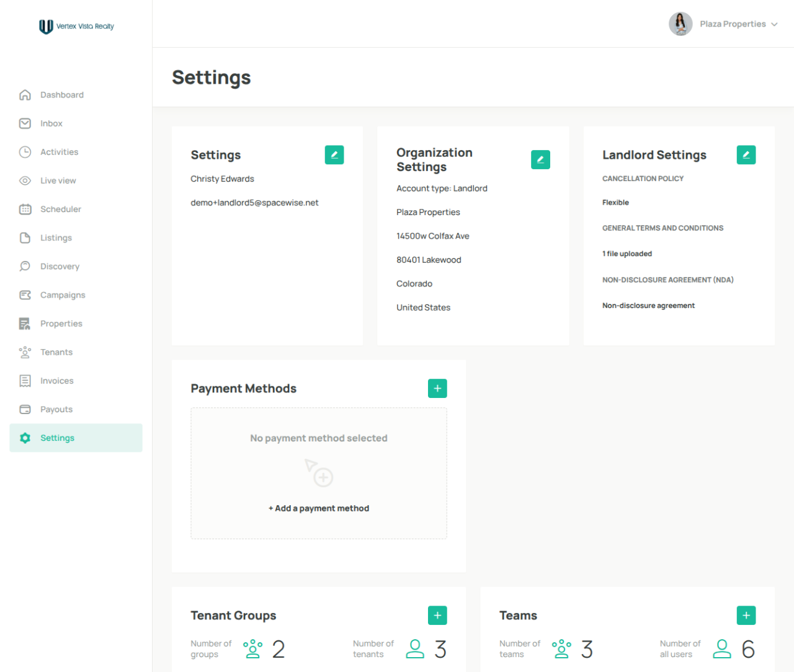Viewport: 794px width, 672px height.
Task: Click the Vertex Vista Realty logo
Action: pyautogui.click(x=76, y=26)
